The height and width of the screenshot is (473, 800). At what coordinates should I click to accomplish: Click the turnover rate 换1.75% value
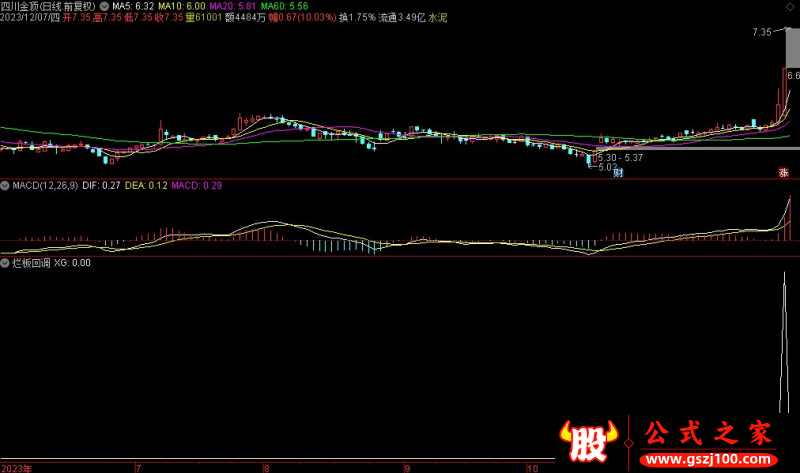357,17
